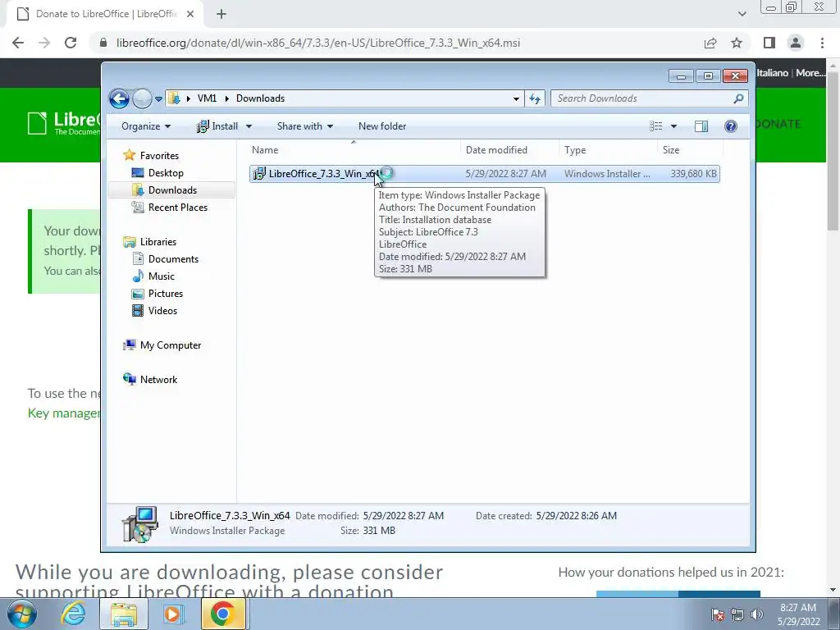
Task: Select Libraries in the navigation pane
Action: click(x=158, y=242)
